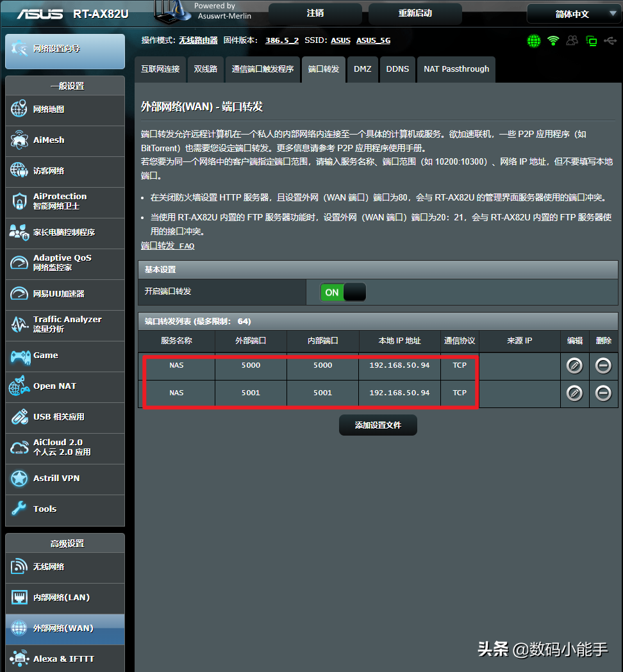623x672 pixels.
Task: Select the Port Forwarding (端口转发) tab
Action: pos(324,69)
